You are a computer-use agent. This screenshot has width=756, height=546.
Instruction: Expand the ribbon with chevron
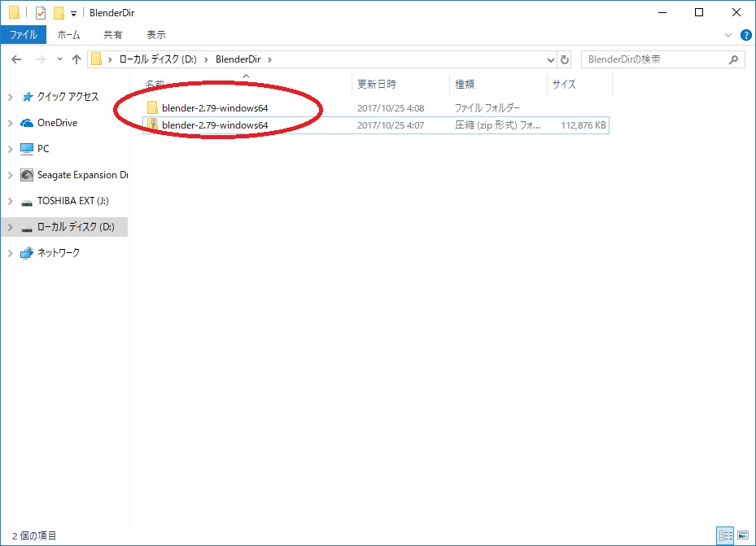click(x=728, y=35)
